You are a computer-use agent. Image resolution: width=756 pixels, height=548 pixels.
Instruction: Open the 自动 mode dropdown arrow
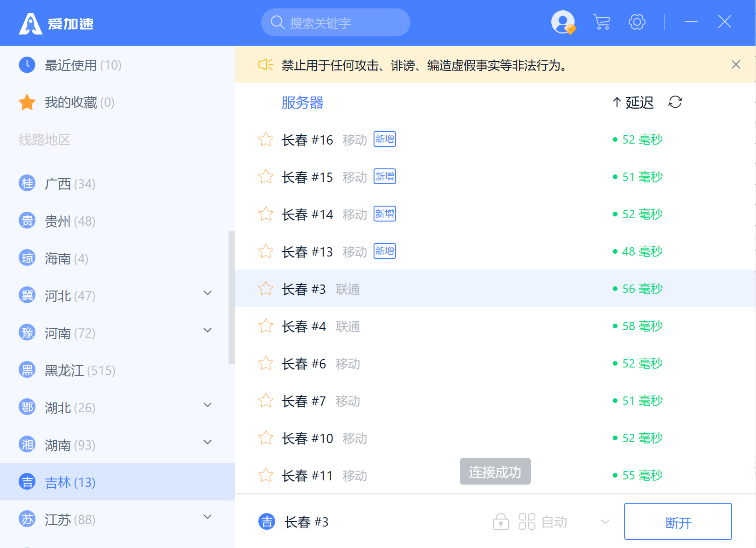605,522
